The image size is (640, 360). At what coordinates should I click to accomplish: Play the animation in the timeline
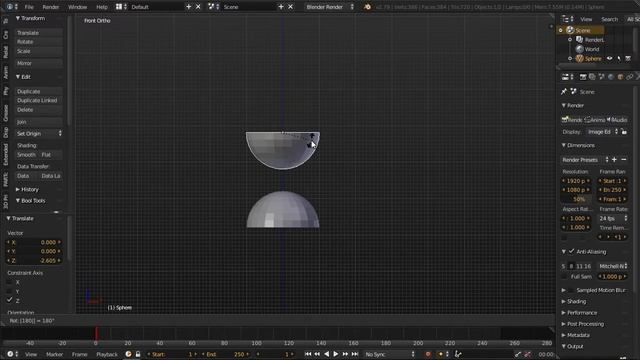click(x=336, y=354)
